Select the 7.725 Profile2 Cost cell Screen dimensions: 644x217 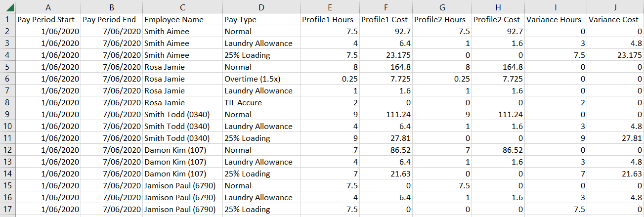pos(498,79)
